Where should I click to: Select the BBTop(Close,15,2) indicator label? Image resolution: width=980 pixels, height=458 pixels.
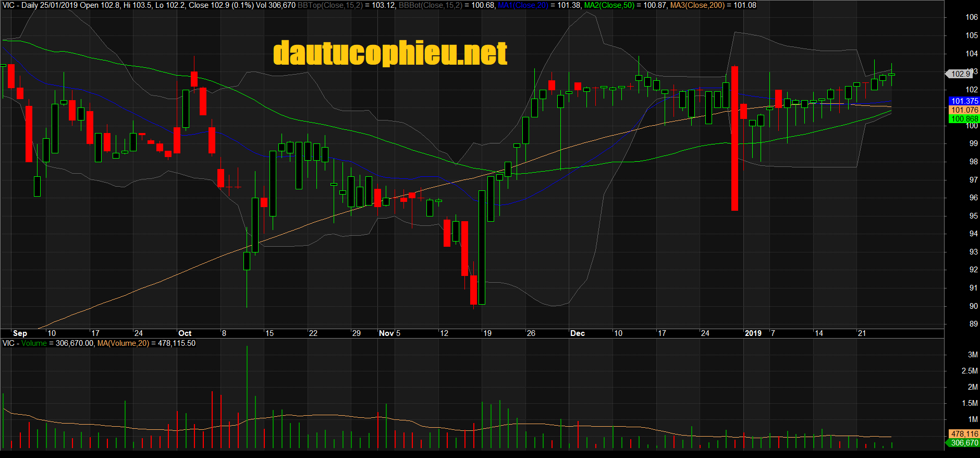pyautogui.click(x=330, y=5)
